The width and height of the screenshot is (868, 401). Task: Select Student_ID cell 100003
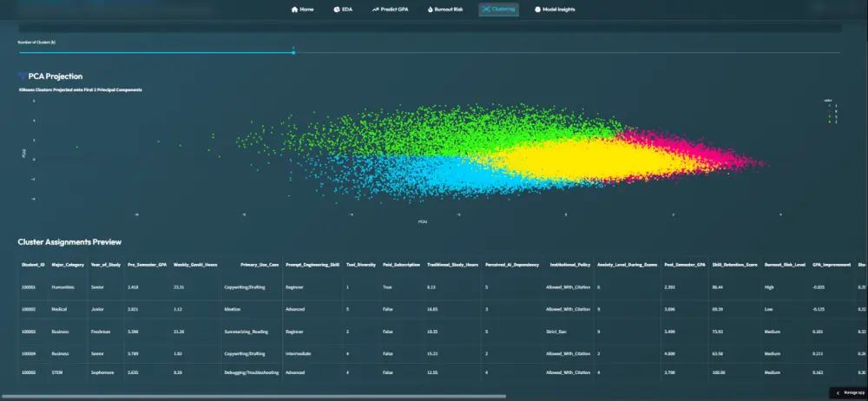pos(28,332)
